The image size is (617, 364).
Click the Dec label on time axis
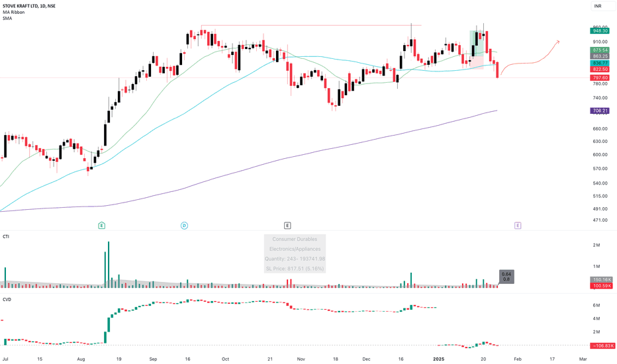pos(366,359)
